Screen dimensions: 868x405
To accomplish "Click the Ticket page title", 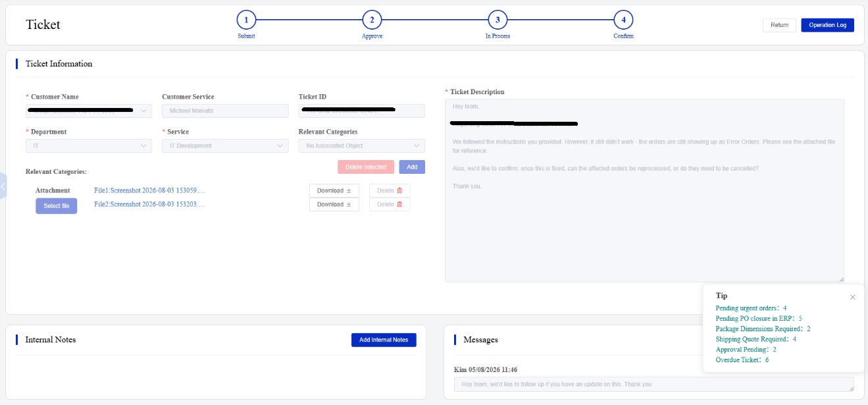I will tap(43, 25).
